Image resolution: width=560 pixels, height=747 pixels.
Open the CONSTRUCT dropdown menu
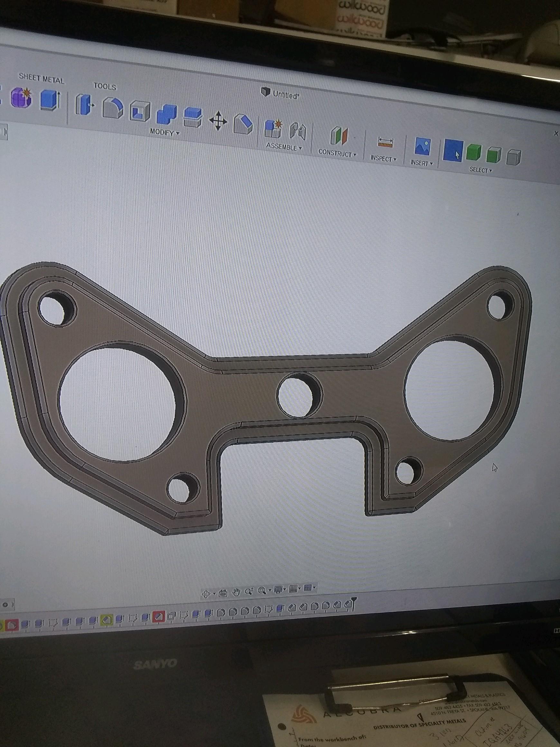[337, 153]
